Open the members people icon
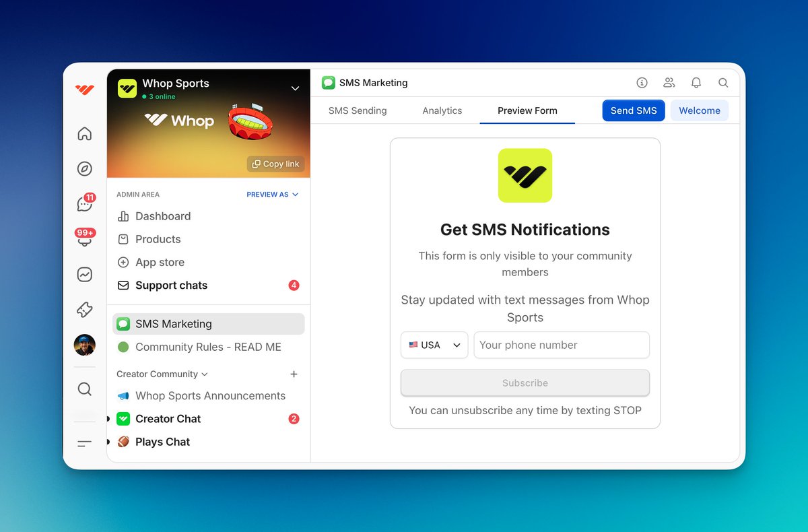This screenshot has width=808, height=532. [669, 83]
